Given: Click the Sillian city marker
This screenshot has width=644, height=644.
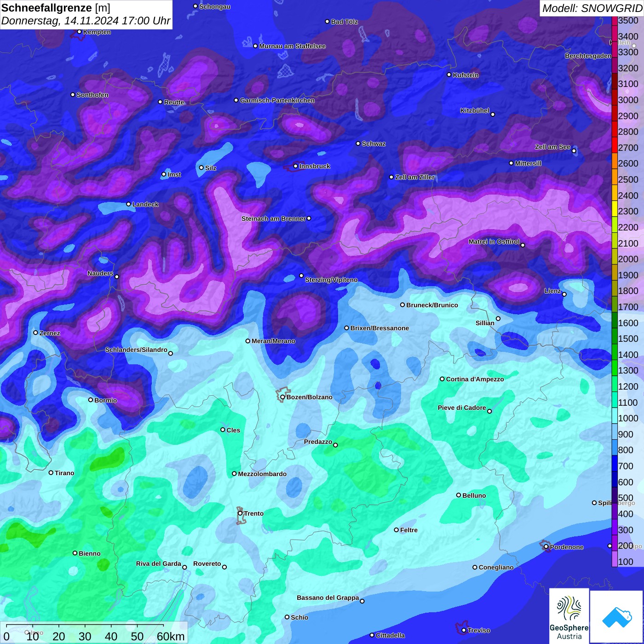Looking at the screenshot, I should 498,318.
